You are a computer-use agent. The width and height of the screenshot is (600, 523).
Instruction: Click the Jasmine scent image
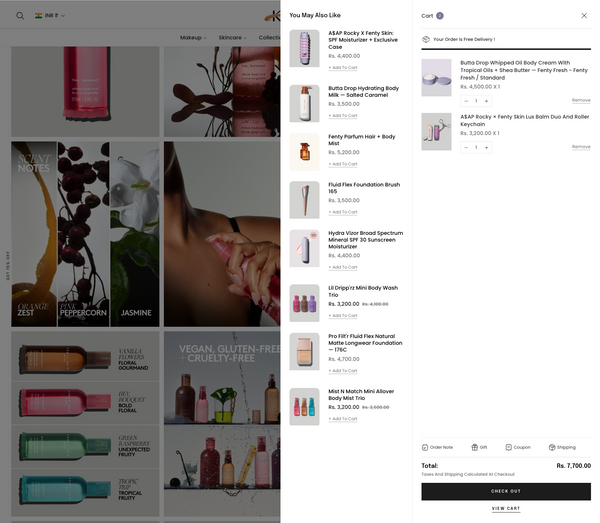135,234
